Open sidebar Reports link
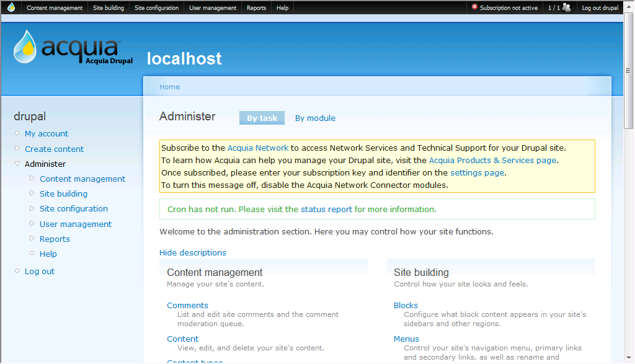Image resolution: width=635 pixels, height=364 pixels. [55, 239]
